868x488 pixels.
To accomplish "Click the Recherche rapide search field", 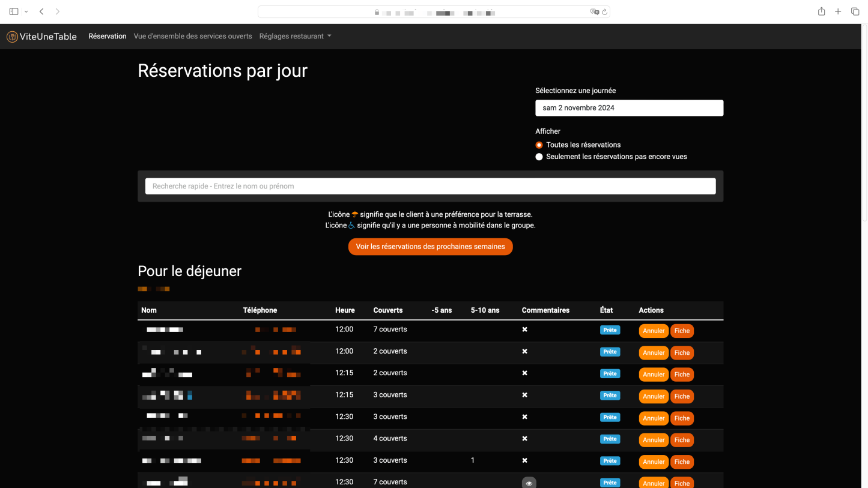I will 430,186.
